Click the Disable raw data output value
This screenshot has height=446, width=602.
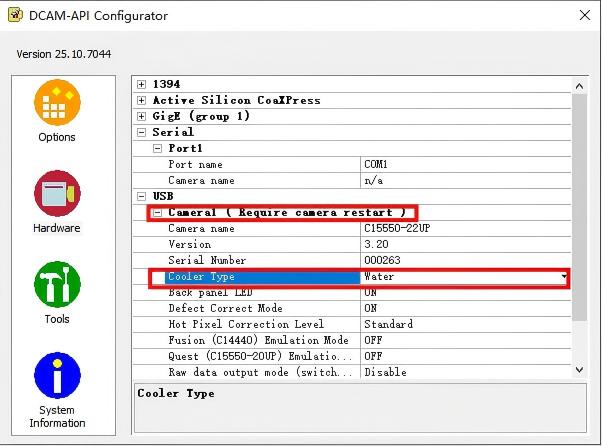[x=385, y=372]
